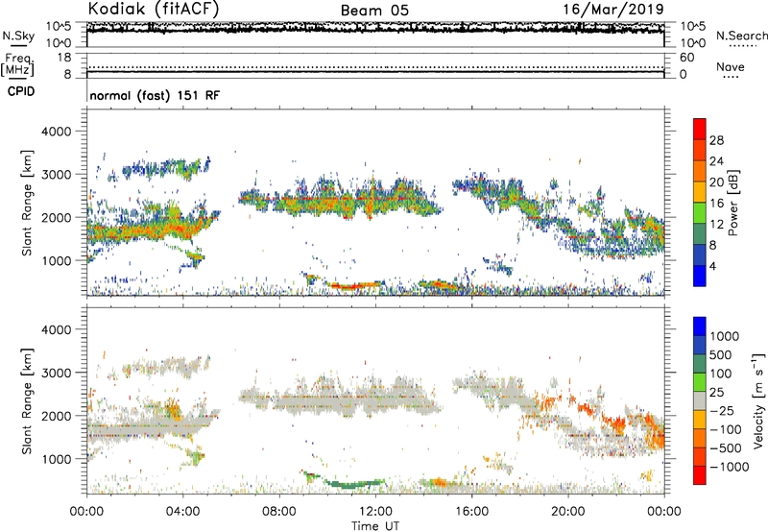Click the power panel's "Slant Range [km]" label

[x=27, y=203]
